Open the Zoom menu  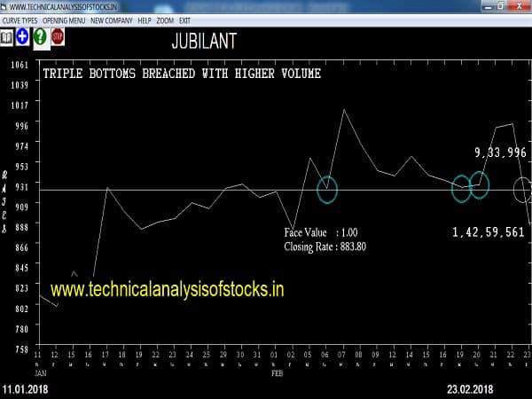click(166, 20)
